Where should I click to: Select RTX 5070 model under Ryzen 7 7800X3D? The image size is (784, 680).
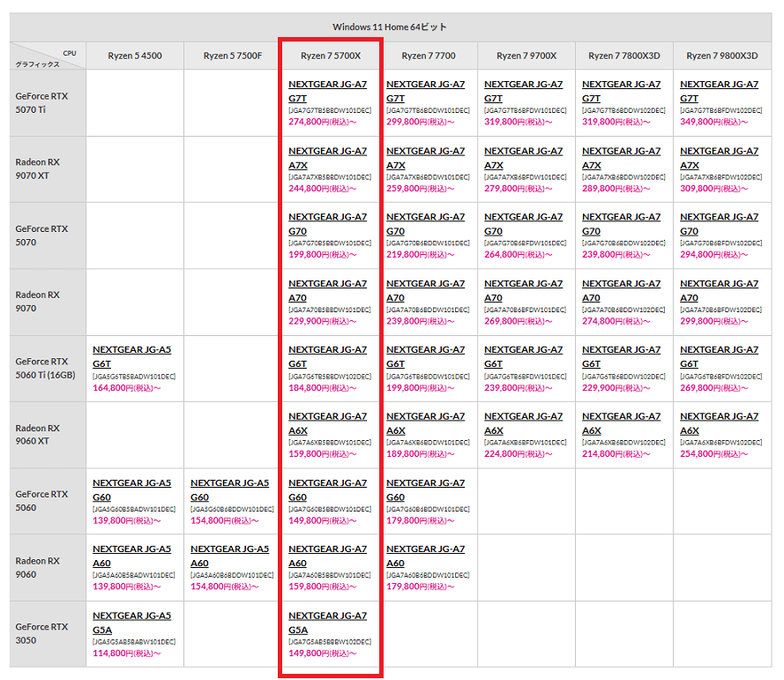[x=621, y=224]
